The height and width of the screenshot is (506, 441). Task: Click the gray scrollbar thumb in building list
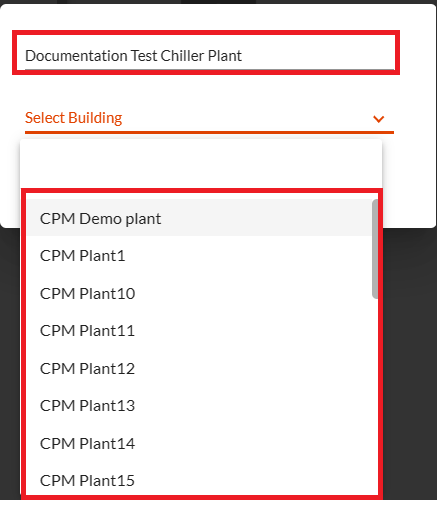[375, 249]
